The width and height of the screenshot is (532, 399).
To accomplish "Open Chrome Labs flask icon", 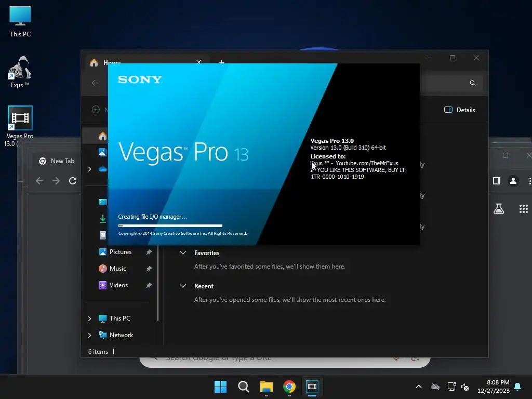I will pyautogui.click(x=498, y=209).
